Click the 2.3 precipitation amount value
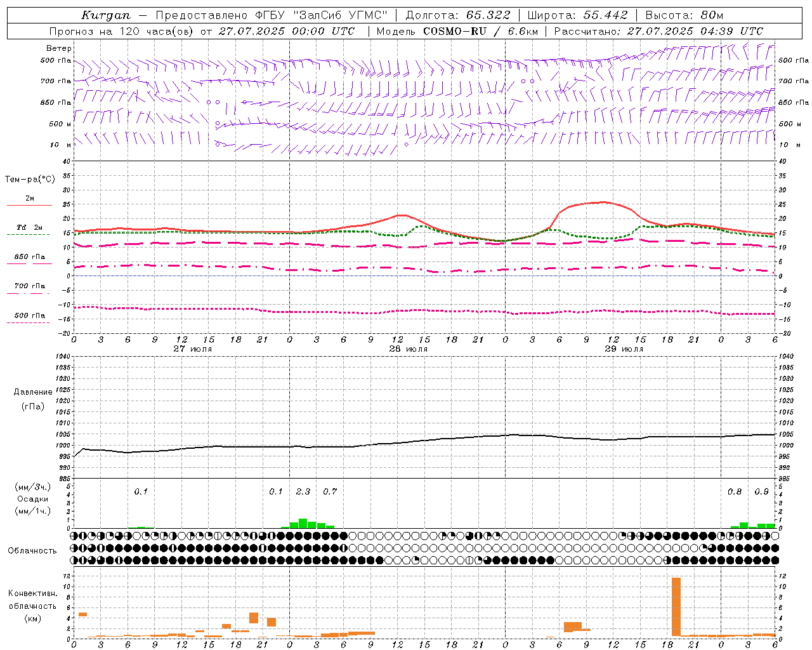 [303, 491]
